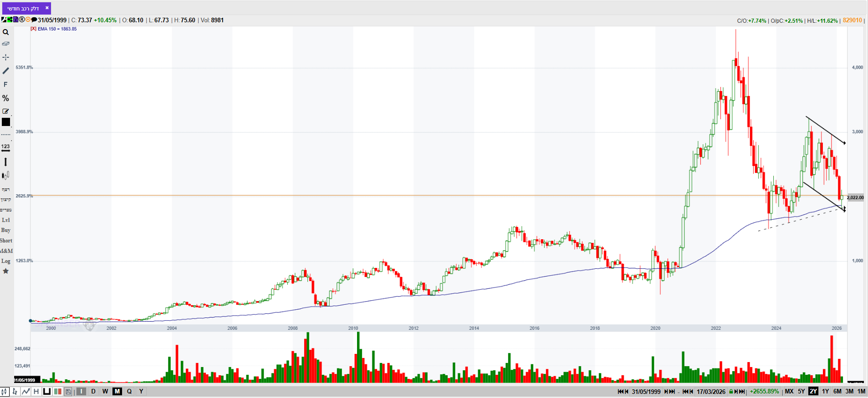This screenshot has width=868, height=398.
Task: Select the 1Y range button
Action: coord(825,391)
